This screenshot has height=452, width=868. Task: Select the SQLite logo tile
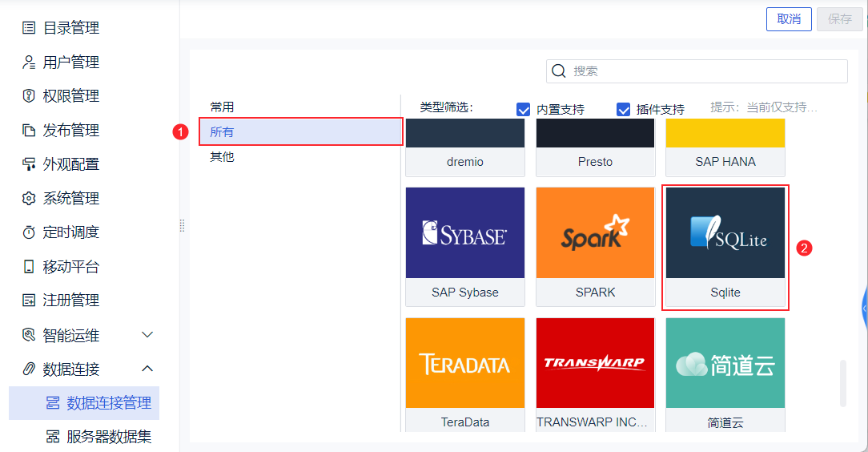point(725,232)
